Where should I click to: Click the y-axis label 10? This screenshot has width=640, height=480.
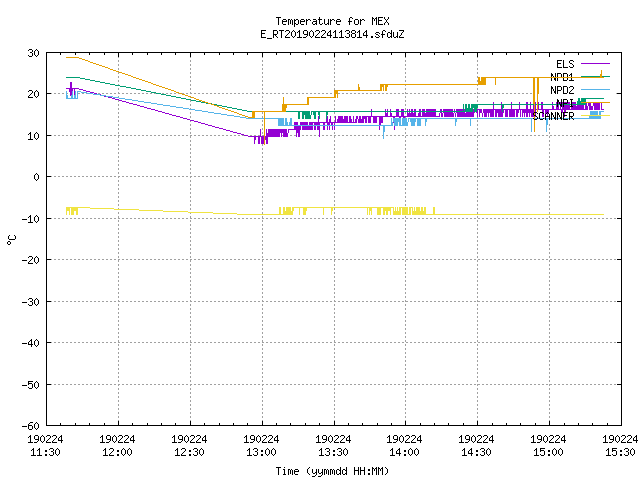(x=33, y=136)
